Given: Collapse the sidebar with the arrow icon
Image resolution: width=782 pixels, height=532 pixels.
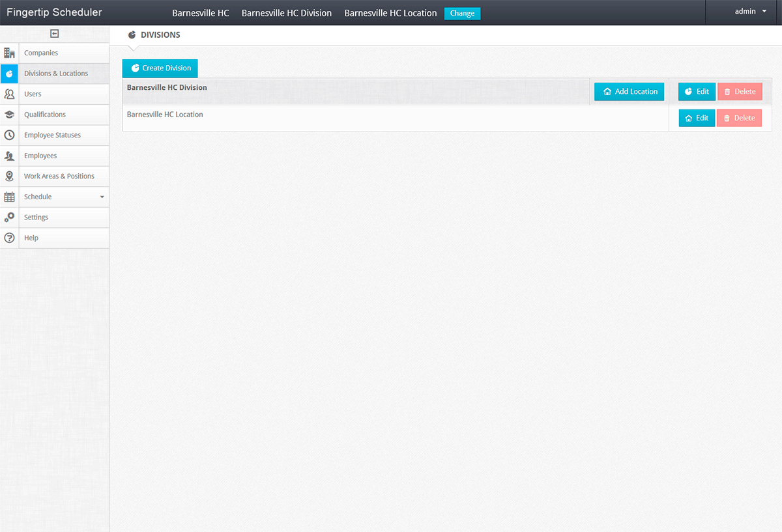Looking at the screenshot, I should [x=55, y=34].
